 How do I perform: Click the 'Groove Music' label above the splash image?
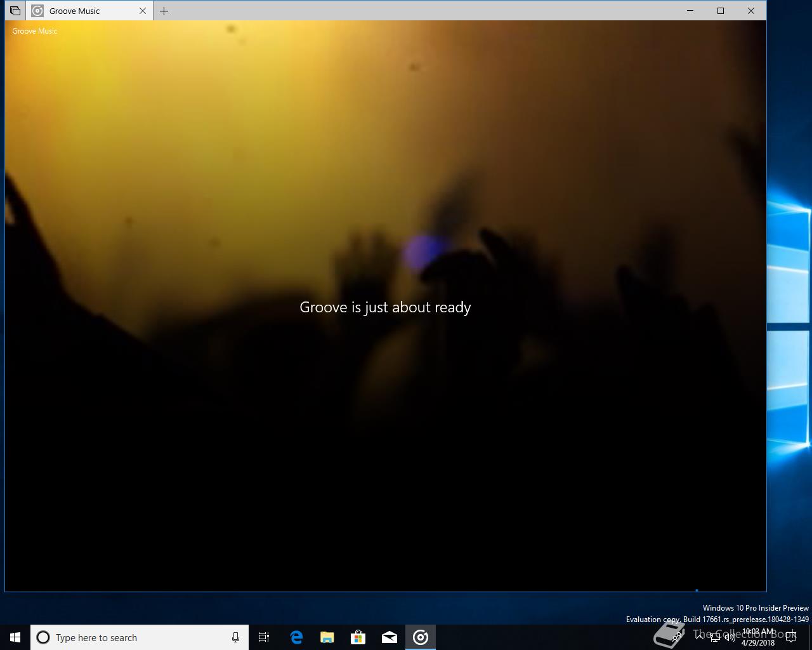coord(35,30)
